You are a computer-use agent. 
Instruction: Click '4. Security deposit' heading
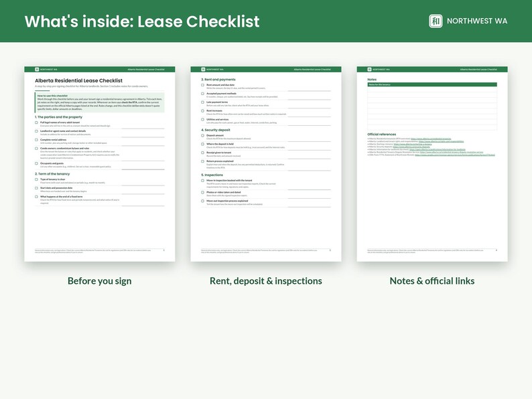pos(216,130)
